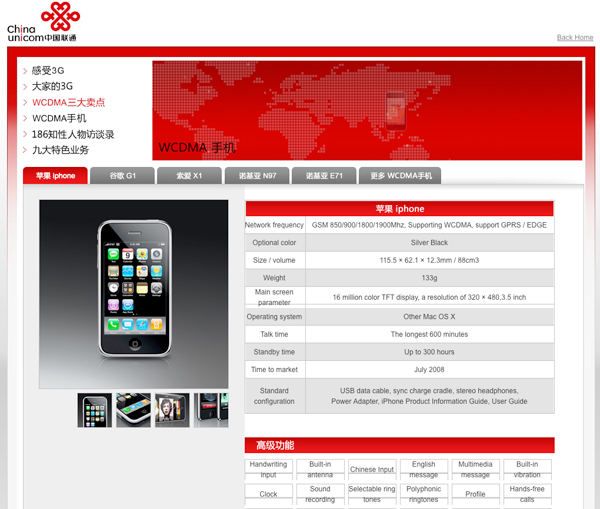Select 大家的3G in the side menu
Image resolution: width=600 pixels, height=509 pixels.
[x=52, y=86]
